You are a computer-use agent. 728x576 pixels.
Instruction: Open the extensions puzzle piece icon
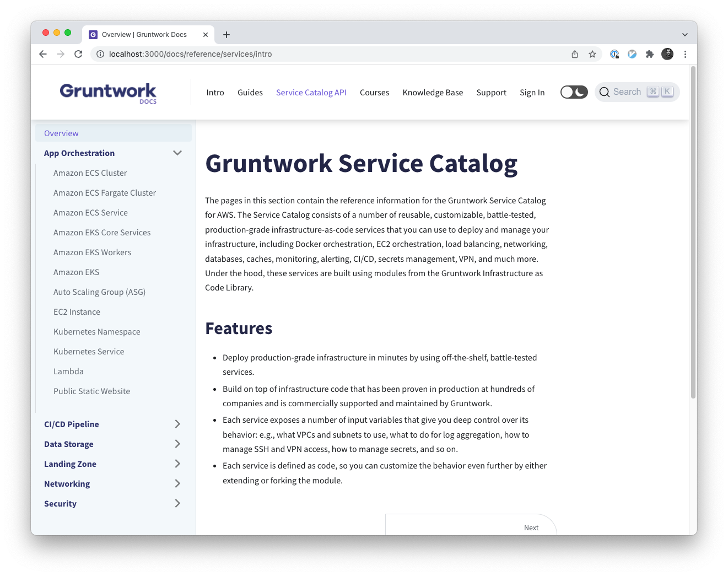point(650,54)
